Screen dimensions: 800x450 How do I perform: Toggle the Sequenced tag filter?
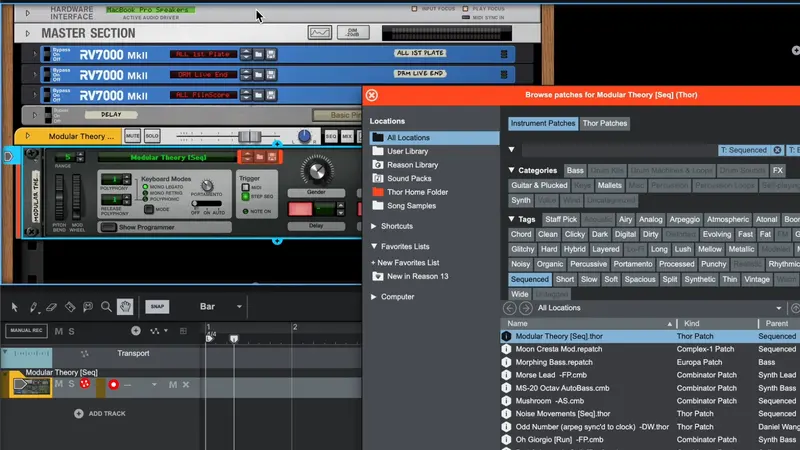click(x=530, y=279)
